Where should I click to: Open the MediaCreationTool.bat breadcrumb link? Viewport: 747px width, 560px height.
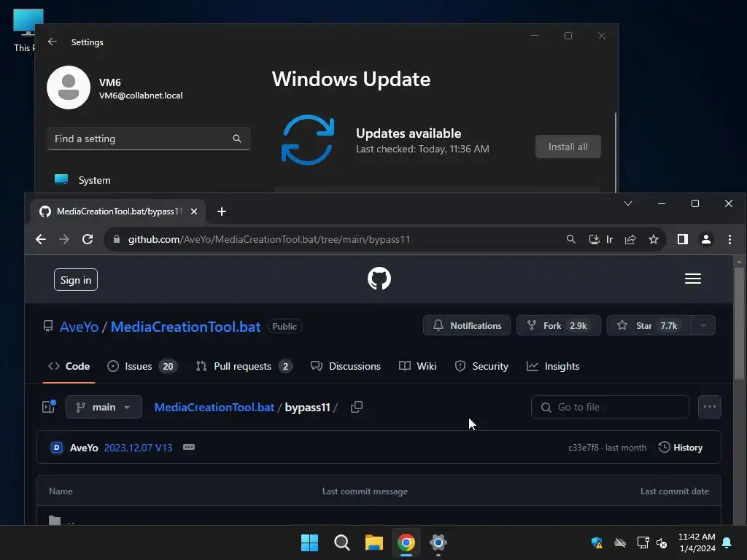[x=214, y=407]
